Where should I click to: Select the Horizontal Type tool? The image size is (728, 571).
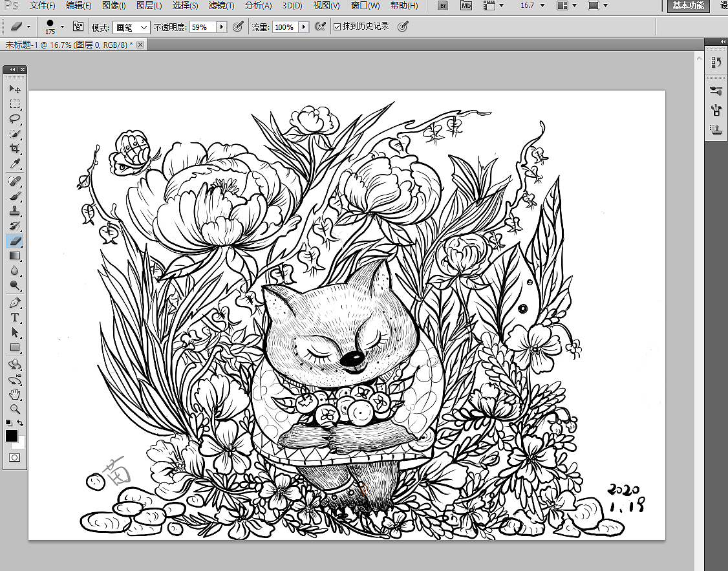click(15, 318)
